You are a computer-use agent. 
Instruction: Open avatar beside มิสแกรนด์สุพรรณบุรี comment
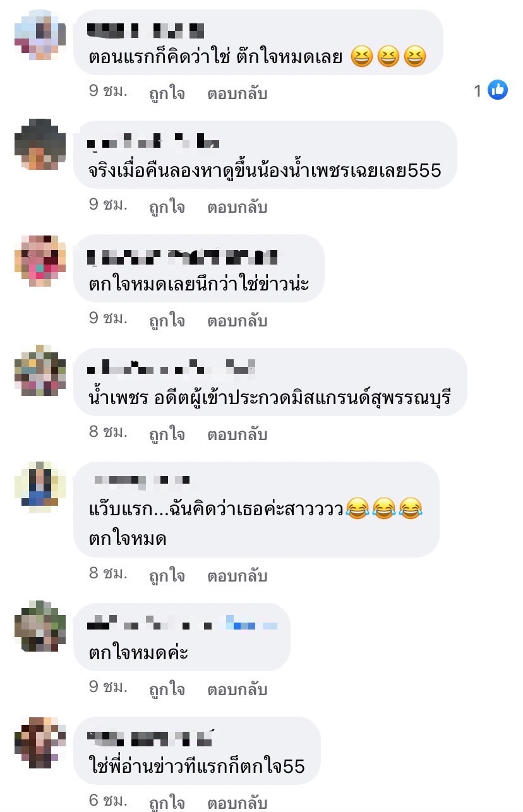coord(40,371)
